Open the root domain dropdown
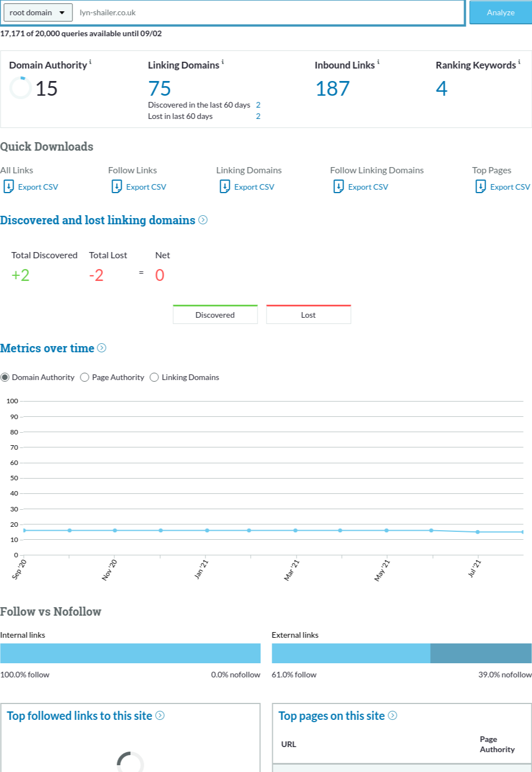Image resolution: width=532 pixels, height=772 pixels. (x=37, y=12)
